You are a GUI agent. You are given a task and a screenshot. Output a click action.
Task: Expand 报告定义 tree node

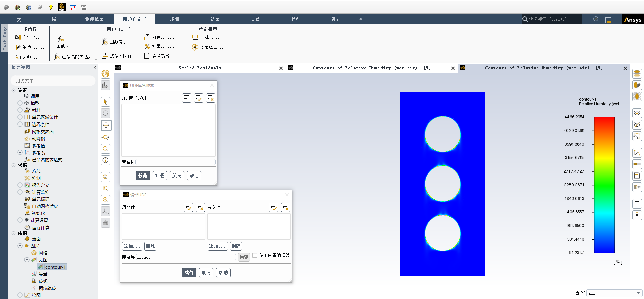point(20,185)
